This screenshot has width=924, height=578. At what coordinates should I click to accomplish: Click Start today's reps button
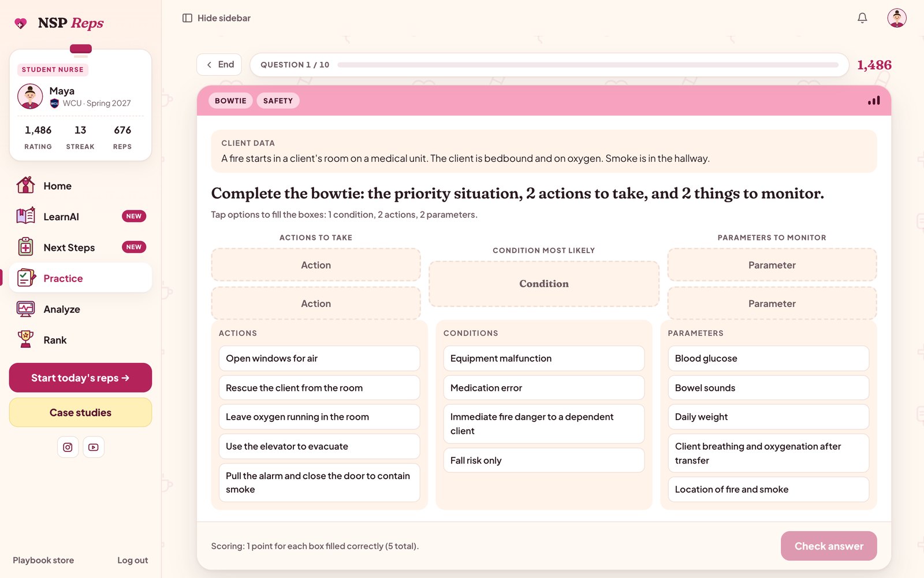coord(80,377)
